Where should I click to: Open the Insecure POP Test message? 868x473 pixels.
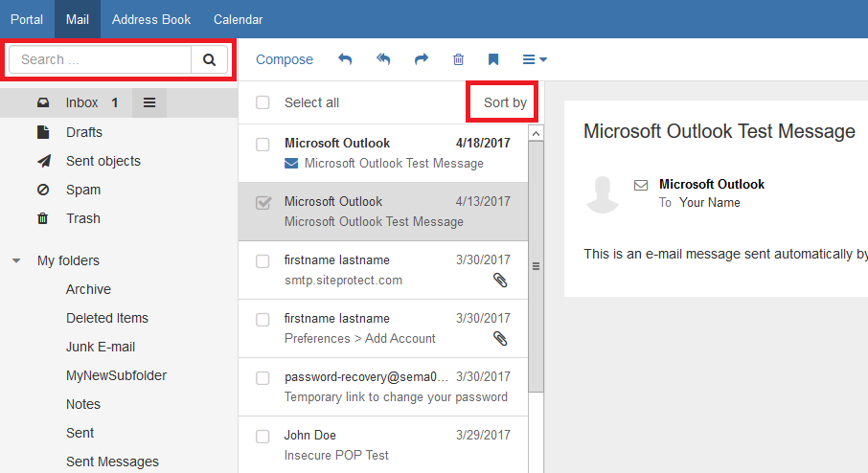coord(383,445)
